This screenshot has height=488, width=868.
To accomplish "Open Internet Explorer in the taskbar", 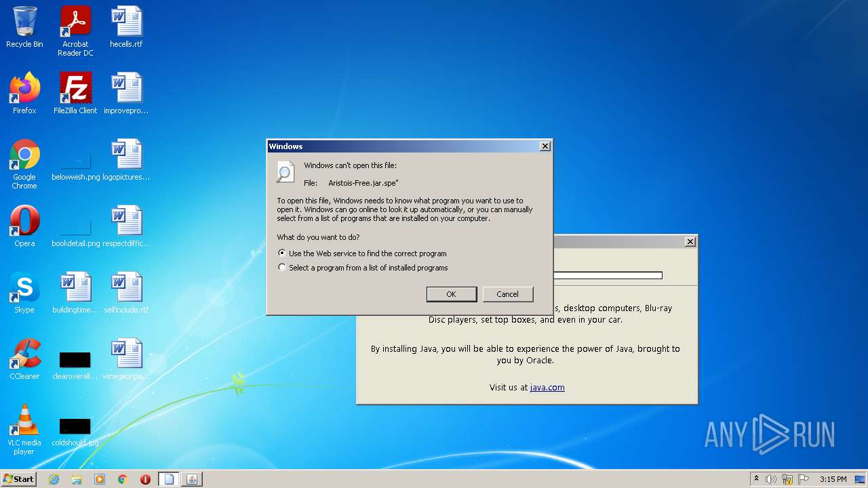I will (x=54, y=479).
